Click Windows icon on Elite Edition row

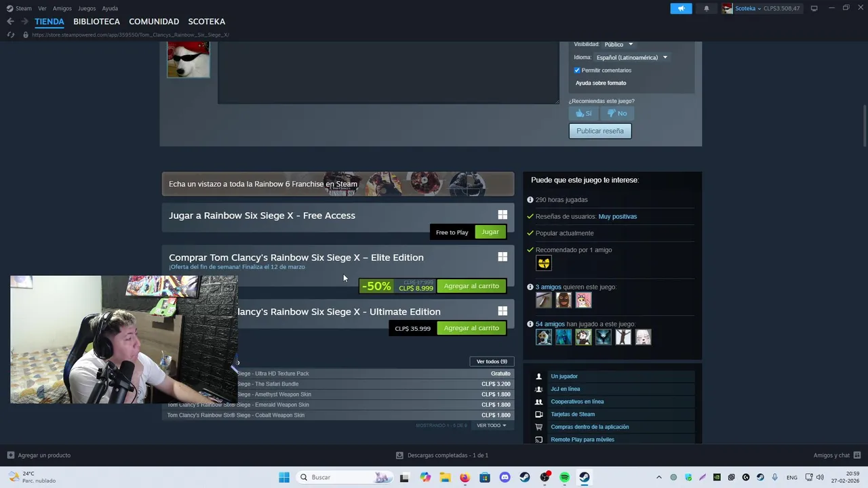[x=502, y=257]
